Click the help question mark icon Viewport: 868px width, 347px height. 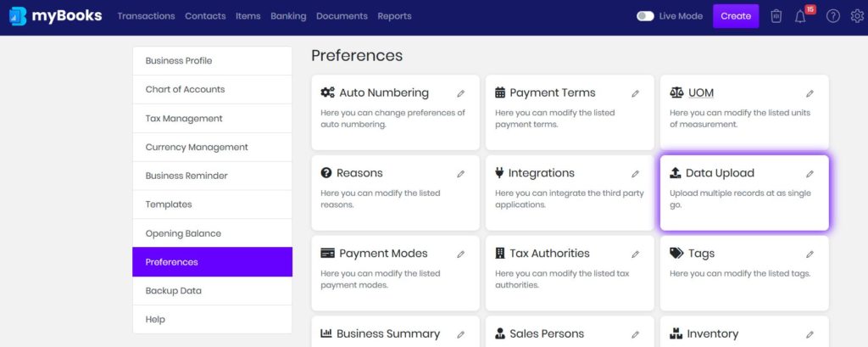[833, 16]
